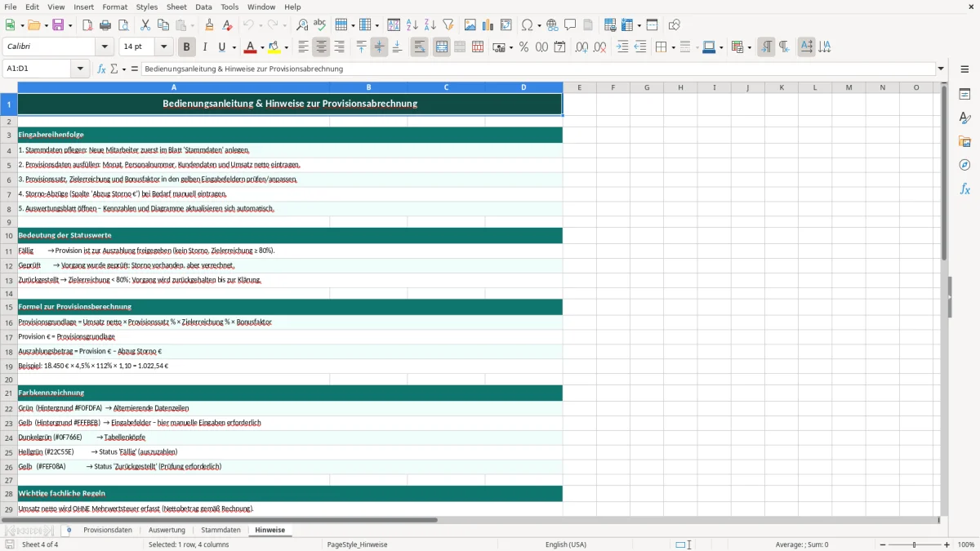The image size is (980, 551).
Task: Click the Sort Ascending icon
Action: [412, 25]
